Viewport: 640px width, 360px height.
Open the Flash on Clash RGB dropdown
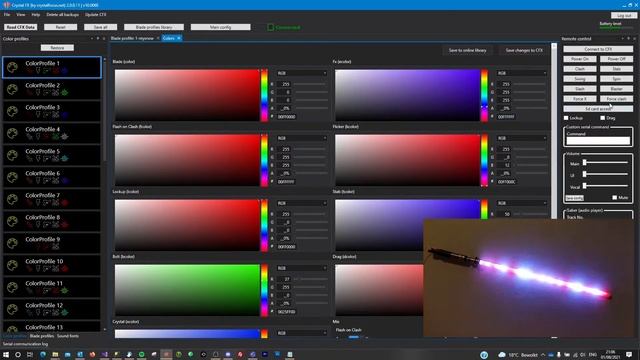tap(302, 138)
